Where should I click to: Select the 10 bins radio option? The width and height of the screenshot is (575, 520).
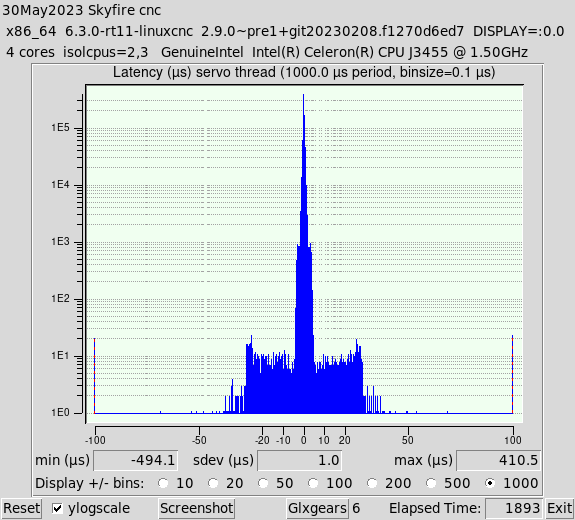(x=163, y=483)
